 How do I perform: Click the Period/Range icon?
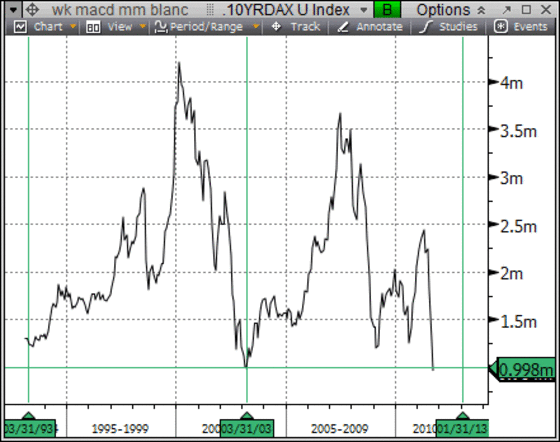pyautogui.click(x=161, y=27)
